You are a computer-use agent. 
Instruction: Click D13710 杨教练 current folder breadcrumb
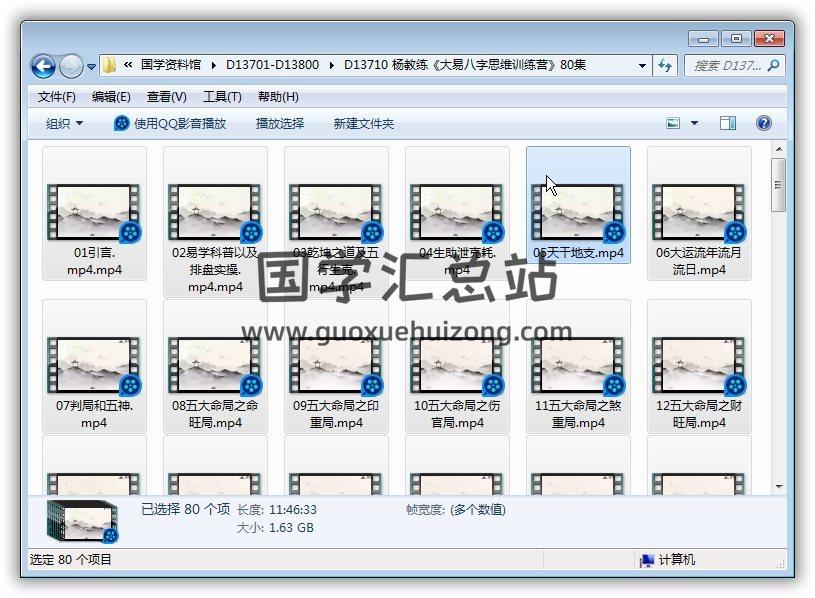tap(465, 65)
